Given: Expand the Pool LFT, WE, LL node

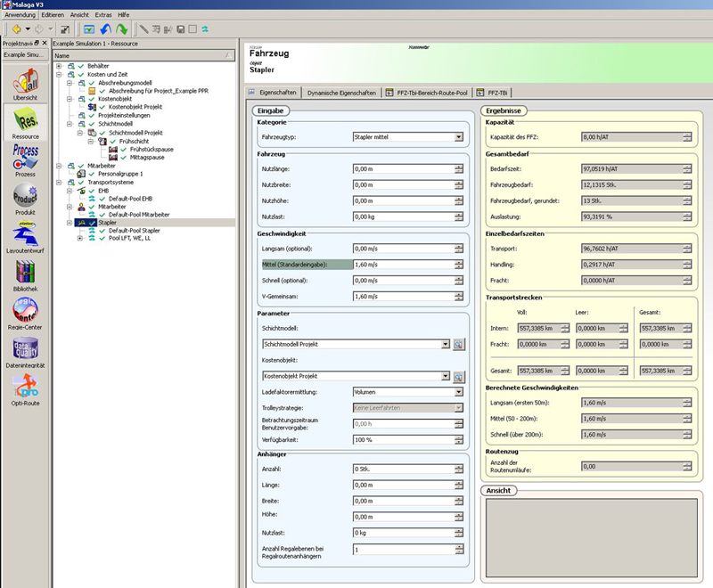Looking at the screenshot, I should click(x=80, y=238).
